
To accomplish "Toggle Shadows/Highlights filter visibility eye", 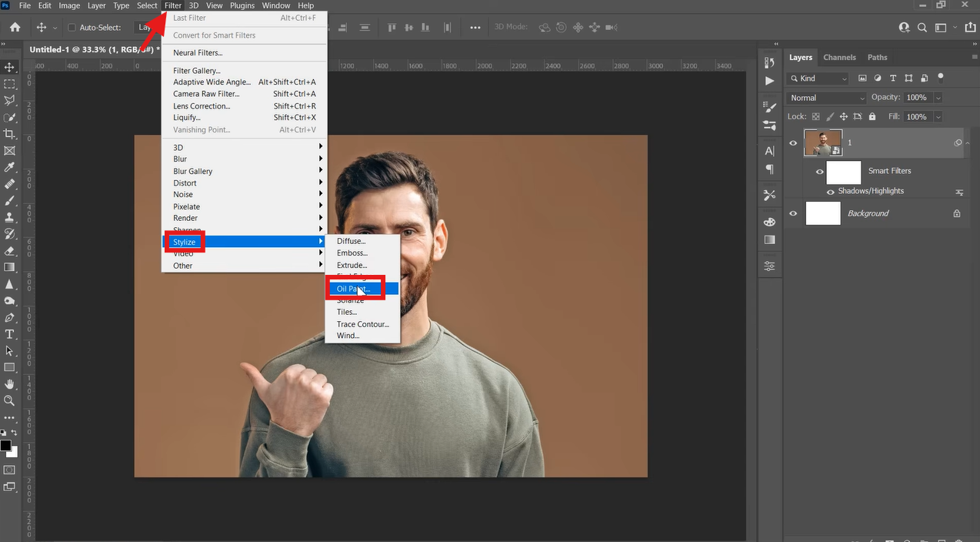I will point(831,192).
